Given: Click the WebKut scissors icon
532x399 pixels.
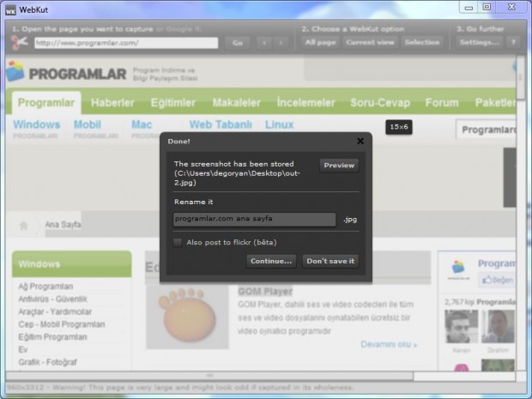Looking at the screenshot, I should (20, 42).
